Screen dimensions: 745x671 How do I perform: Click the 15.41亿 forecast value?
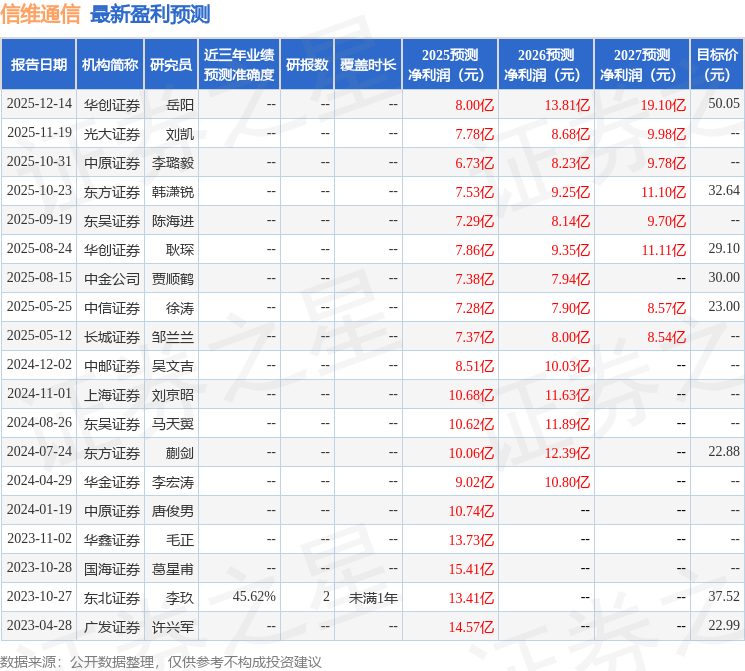(x=471, y=569)
